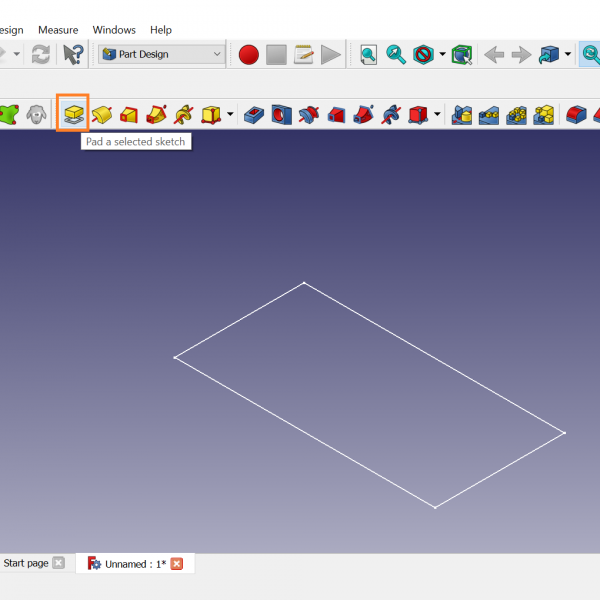600x600 pixels.
Task: Open the Help menu
Action: pyautogui.click(x=160, y=30)
